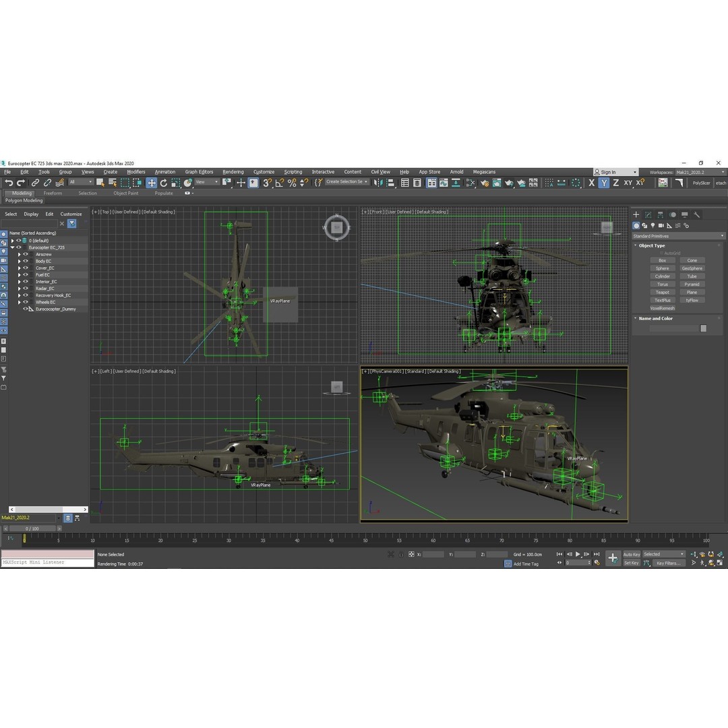The width and height of the screenshot is (728, 728).
Task: Toggle visibility of Eurococopter_Dummy
Action: pyautogui.click(x=26, y=309)
